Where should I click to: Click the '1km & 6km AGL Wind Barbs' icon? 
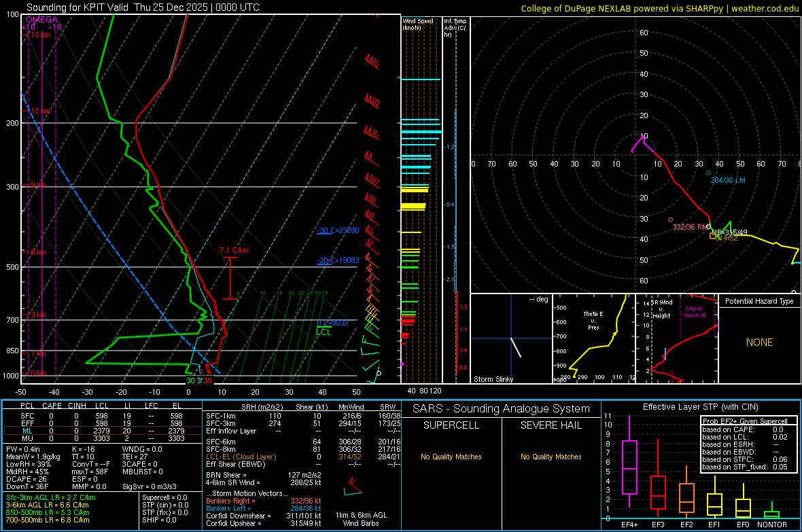click(353, 486)
